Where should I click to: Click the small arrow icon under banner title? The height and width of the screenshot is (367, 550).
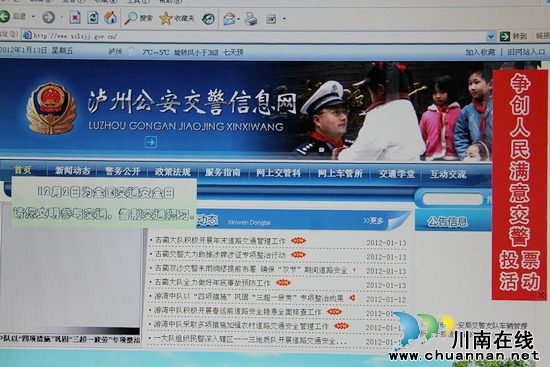point(151,142)
